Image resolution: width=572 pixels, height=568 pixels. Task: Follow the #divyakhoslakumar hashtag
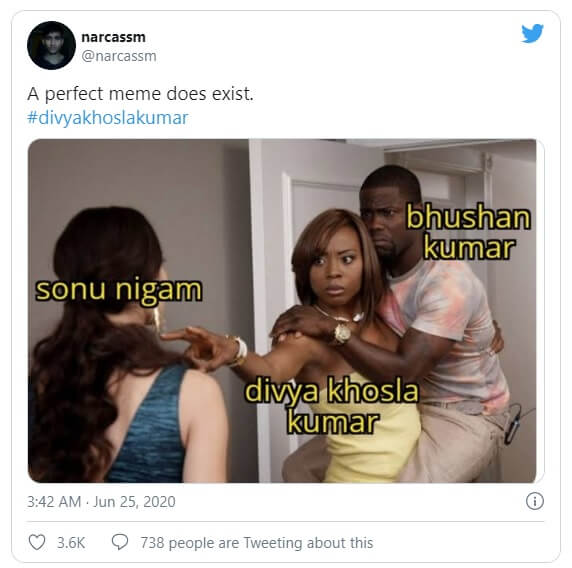[108, 118]
